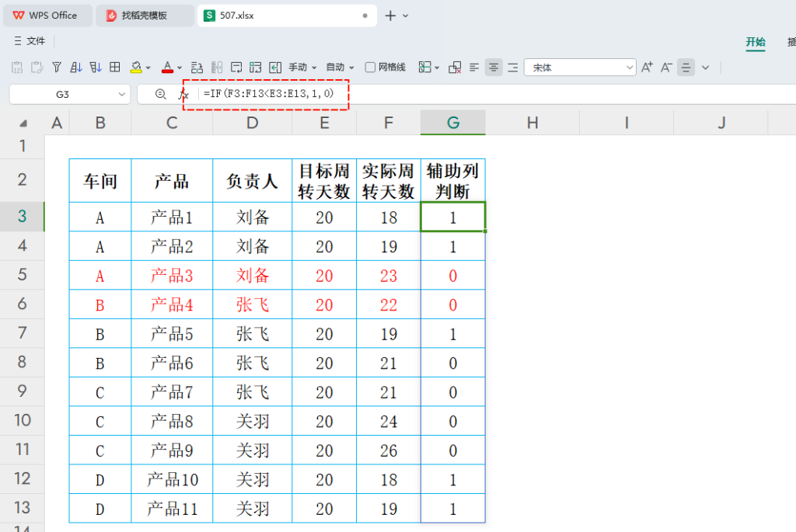Align text left in the toolbar
Image resolution: width=796 pixels, height=532 pixels.
point(474,68)
